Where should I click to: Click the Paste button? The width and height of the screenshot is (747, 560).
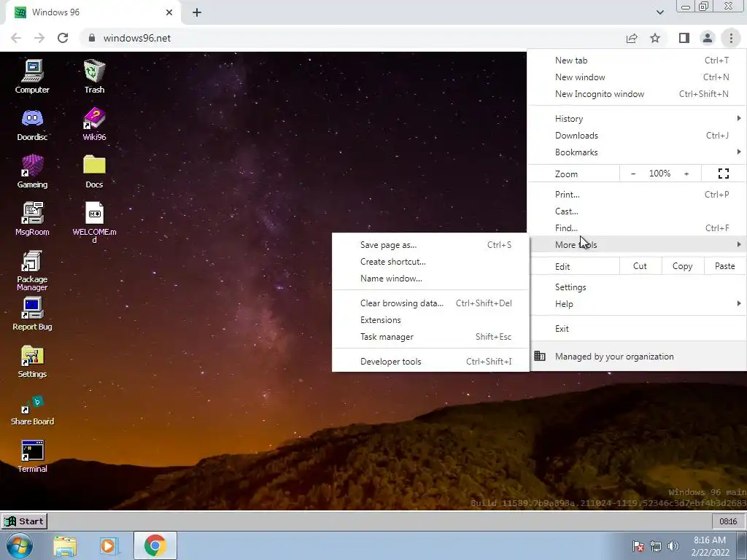click(724, 266)
